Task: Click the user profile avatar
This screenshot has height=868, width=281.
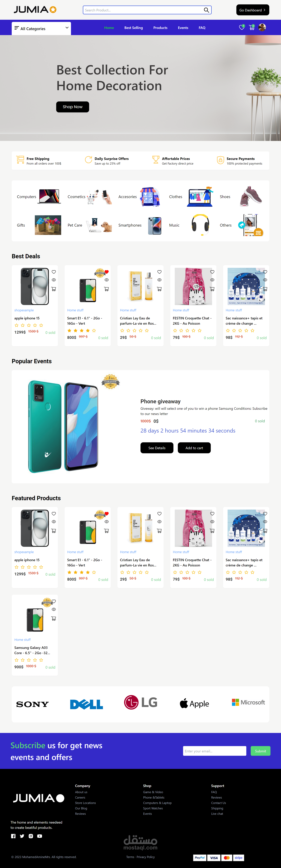Action: [262, 28]
